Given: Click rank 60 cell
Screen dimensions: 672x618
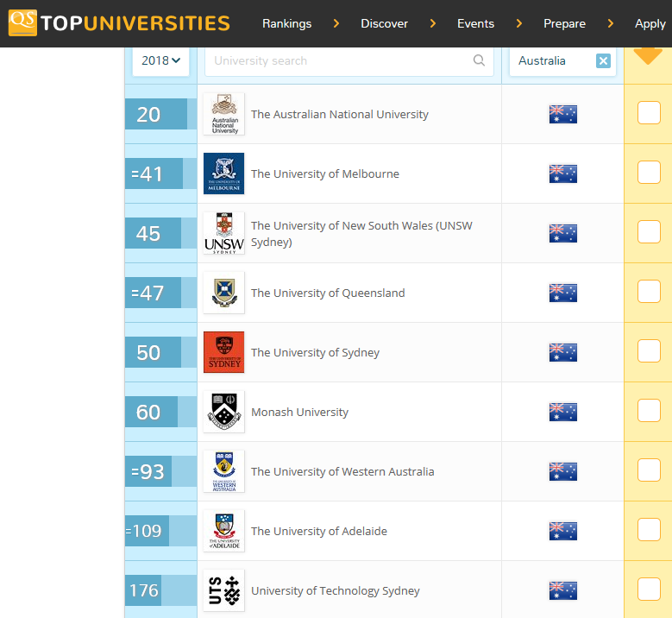Looking at the screenshot, I should coord(160,412).
